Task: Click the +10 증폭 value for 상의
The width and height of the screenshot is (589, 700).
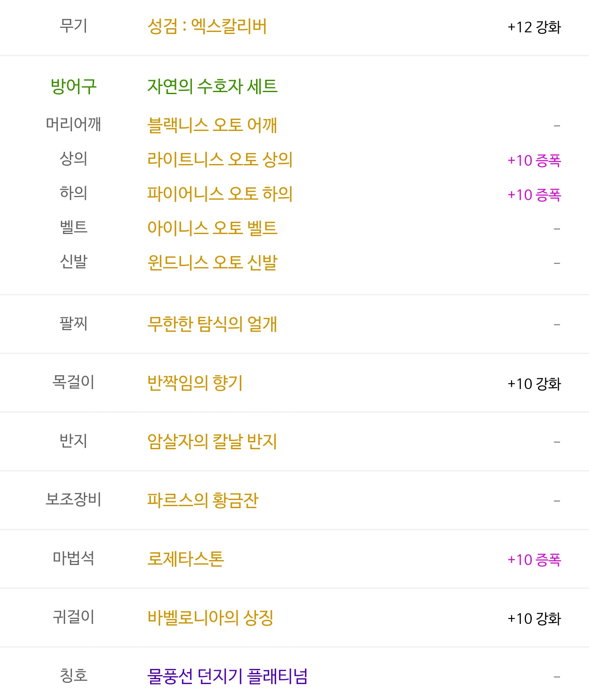Action: coord(534,160)
